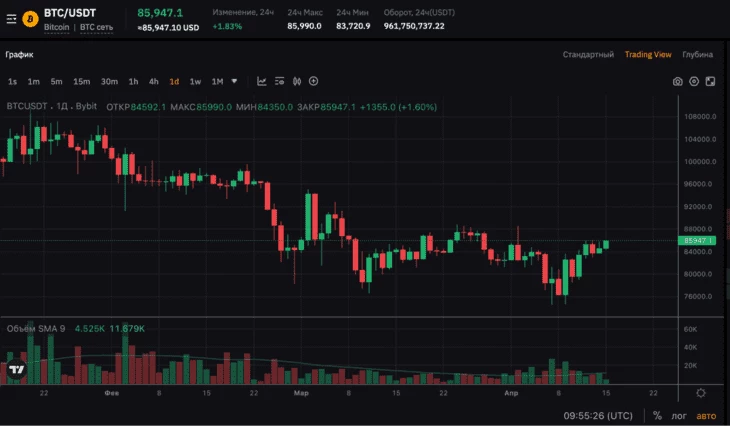Image resolution: width=730 pixels, height=426 pixels.
Task: Click the BTC сеть link
Action: (x=96, y=27)
